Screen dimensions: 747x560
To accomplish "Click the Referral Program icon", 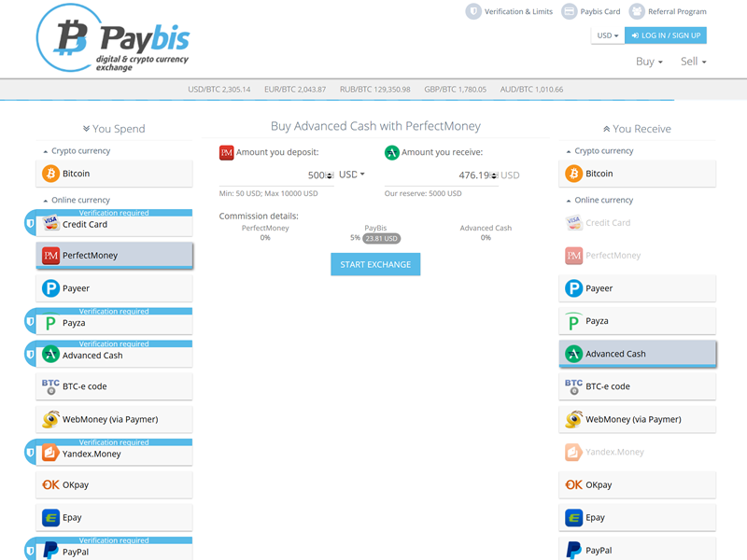I will 637,11.
